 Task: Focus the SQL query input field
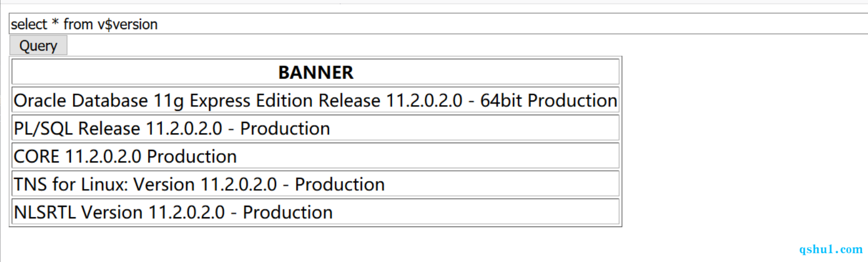[x=438, y=24]
